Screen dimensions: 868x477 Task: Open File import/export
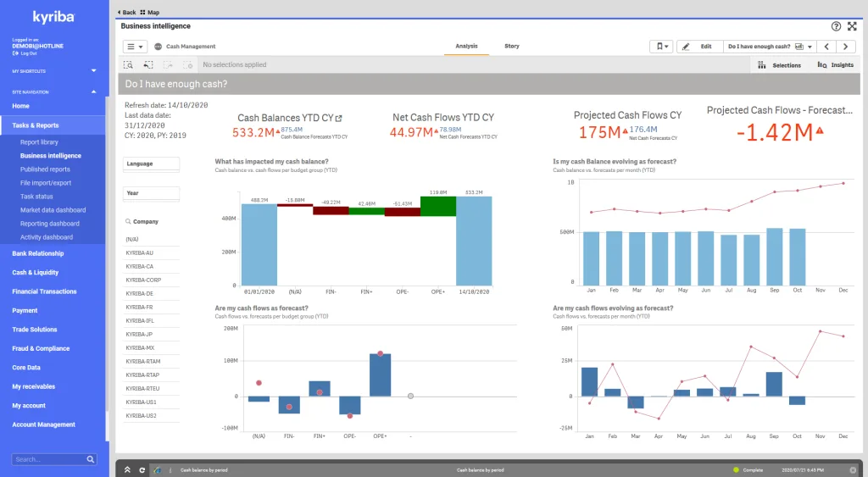[46, 183]
